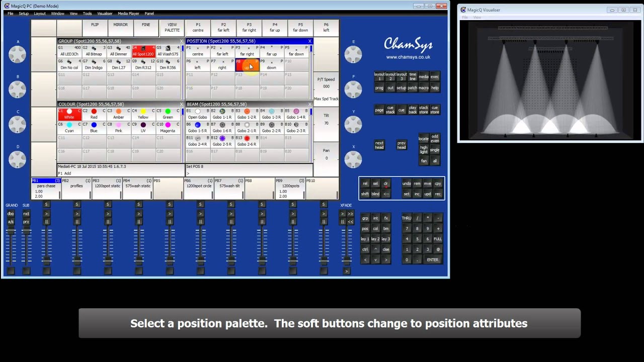Toggle the odd even button
The image size is (644, 362).
(435, 138)
